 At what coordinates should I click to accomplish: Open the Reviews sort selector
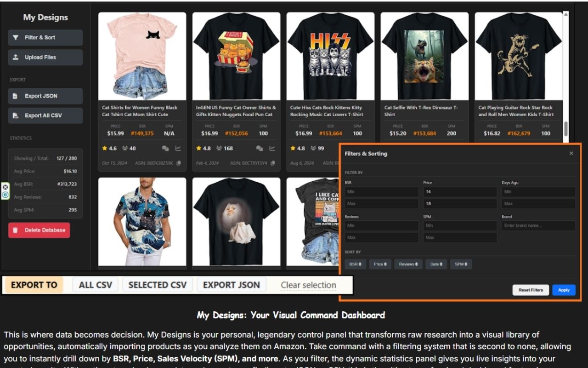(408, 264)
